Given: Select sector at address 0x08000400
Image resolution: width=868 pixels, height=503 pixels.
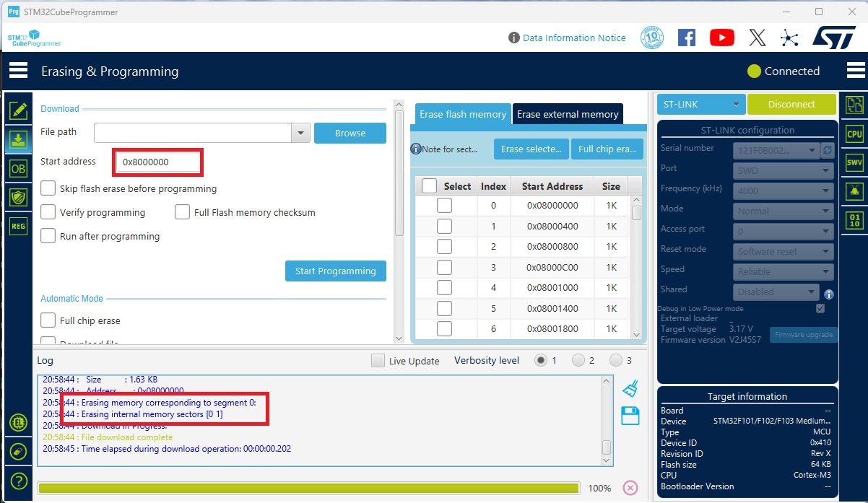Looking at the screenshot, I should pyautogui.click(x=445, y=226).
